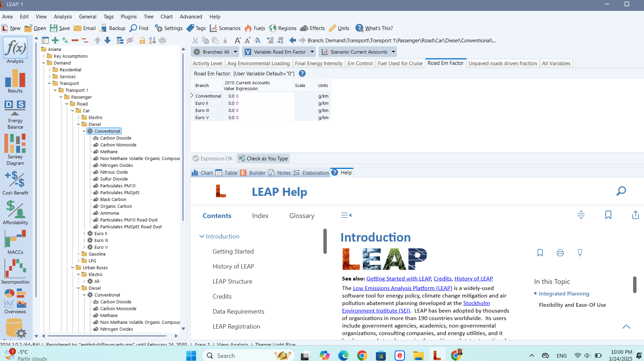
Task: Open the Scenario: Current Accounts dropdown
Action: pos(358,52)
